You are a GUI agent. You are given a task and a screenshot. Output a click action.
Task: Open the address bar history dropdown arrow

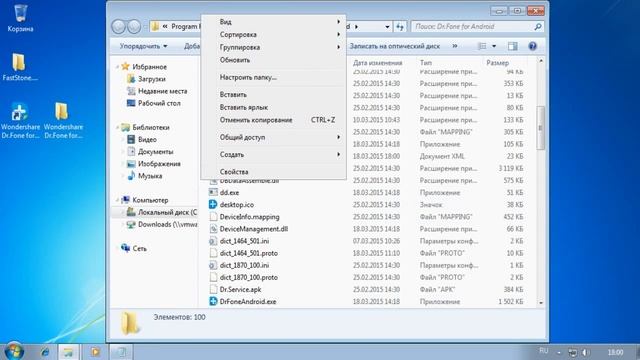[x=387, y=27]
